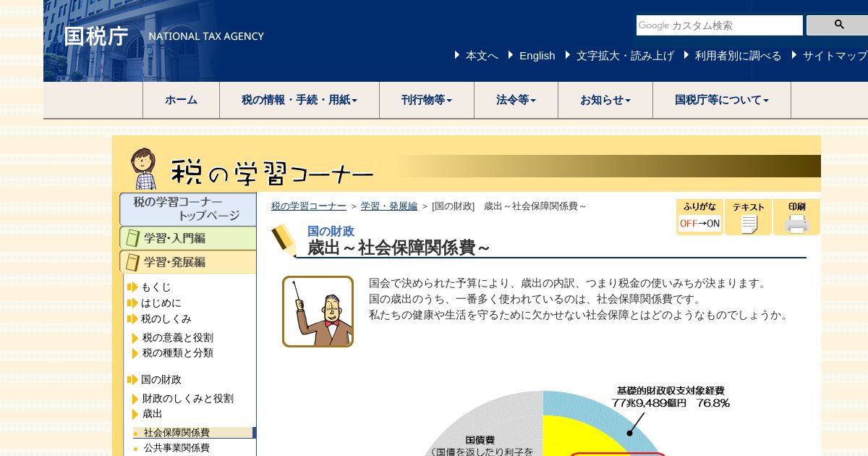Open the 学習・発展編 sidebar tab
The height and width of the screenshot is (456, 868).
pos(188,262)
